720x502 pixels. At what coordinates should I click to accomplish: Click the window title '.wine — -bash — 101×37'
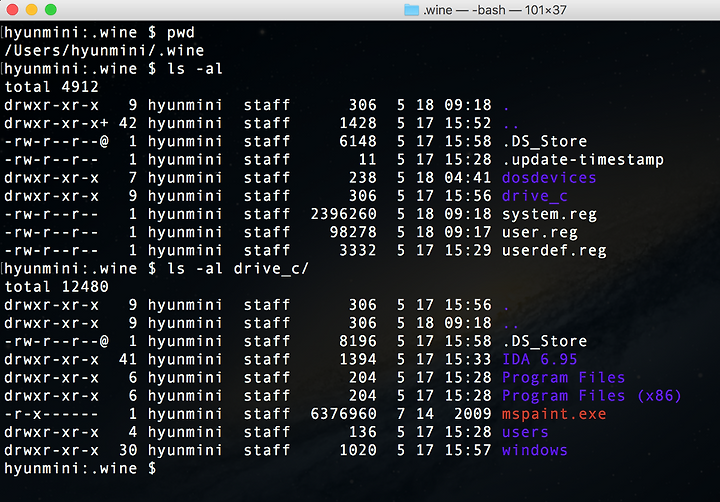click(495, 10)
